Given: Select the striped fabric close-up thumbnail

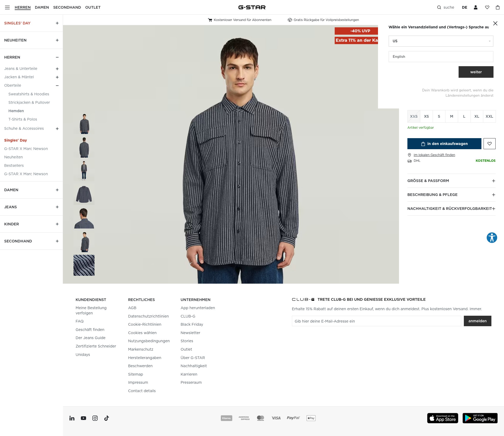Looking at the screenshot, I should tap(84, 265).
